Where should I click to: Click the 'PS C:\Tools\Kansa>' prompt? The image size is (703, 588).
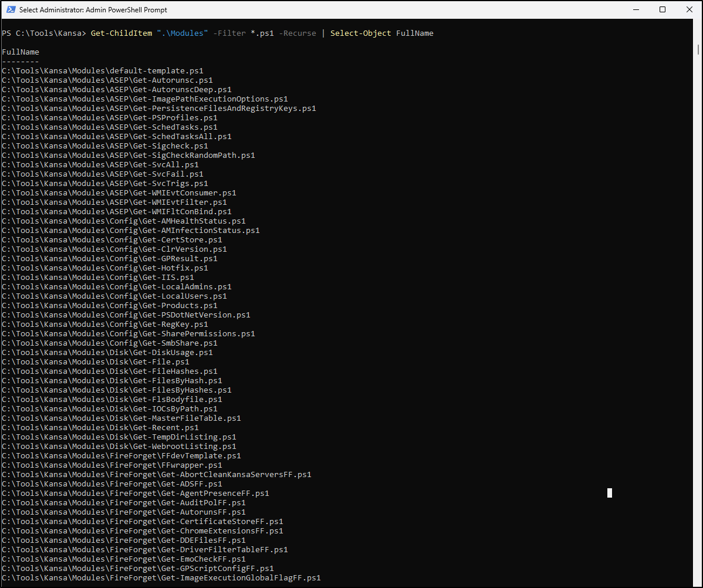coord(44,33)
